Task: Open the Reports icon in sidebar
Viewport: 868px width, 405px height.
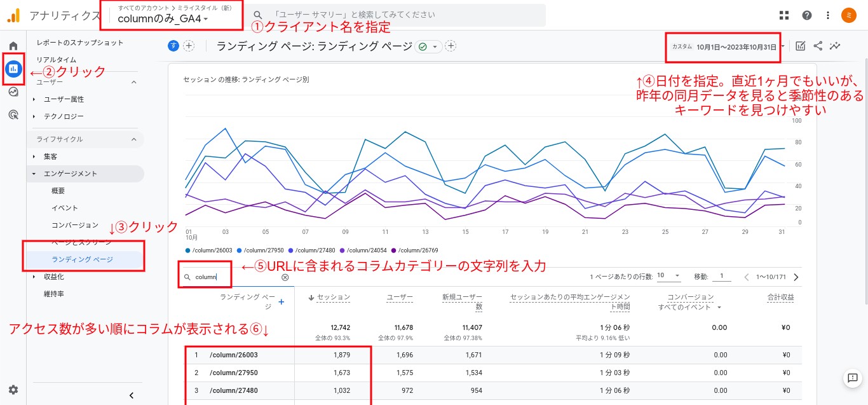Action: click(13, 69)
